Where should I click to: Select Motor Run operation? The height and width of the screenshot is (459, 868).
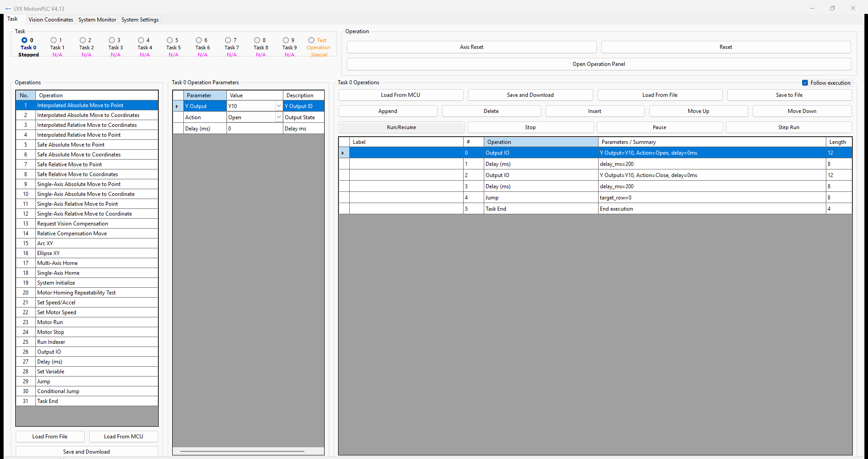click(x=87, y=322)
